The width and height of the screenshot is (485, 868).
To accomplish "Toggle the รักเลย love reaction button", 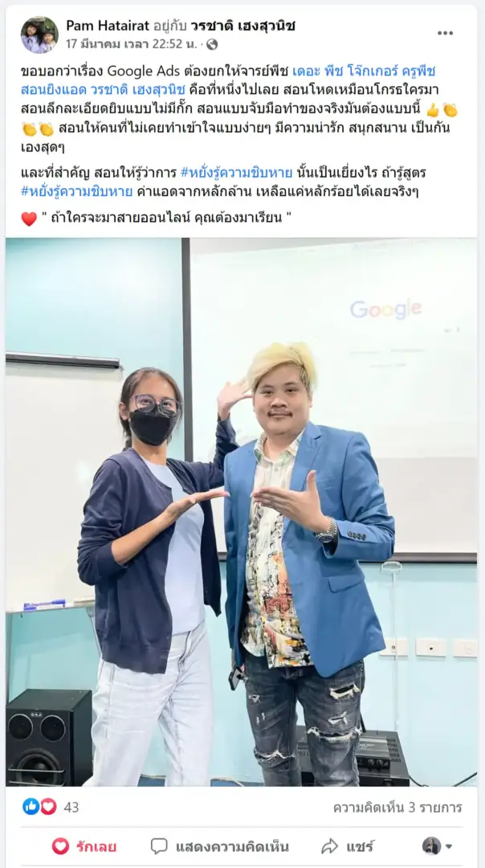I will pyautogui.click(x=84, y=846).
